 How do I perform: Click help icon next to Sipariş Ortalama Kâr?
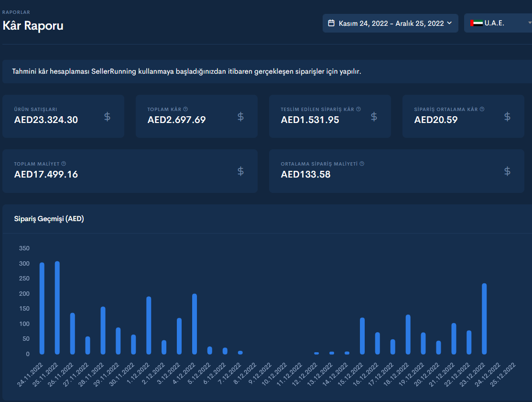[x=482, y=109]
